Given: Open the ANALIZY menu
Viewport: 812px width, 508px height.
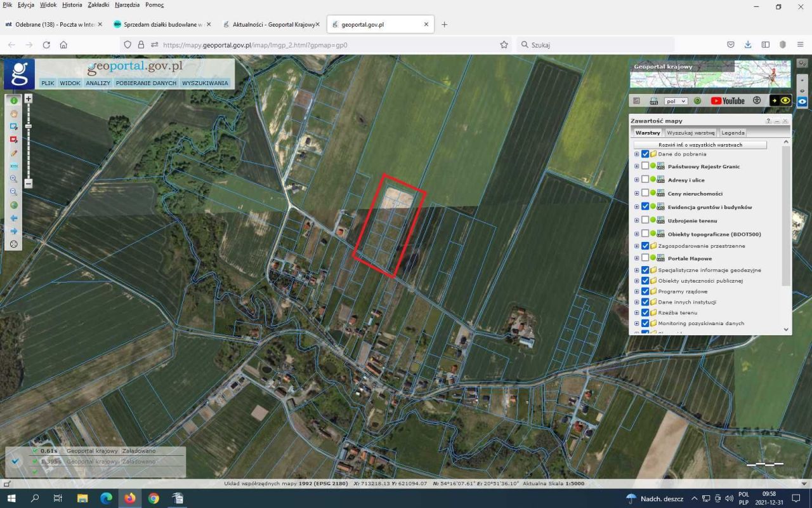Looking at the screenshot, I should point(98,83).
